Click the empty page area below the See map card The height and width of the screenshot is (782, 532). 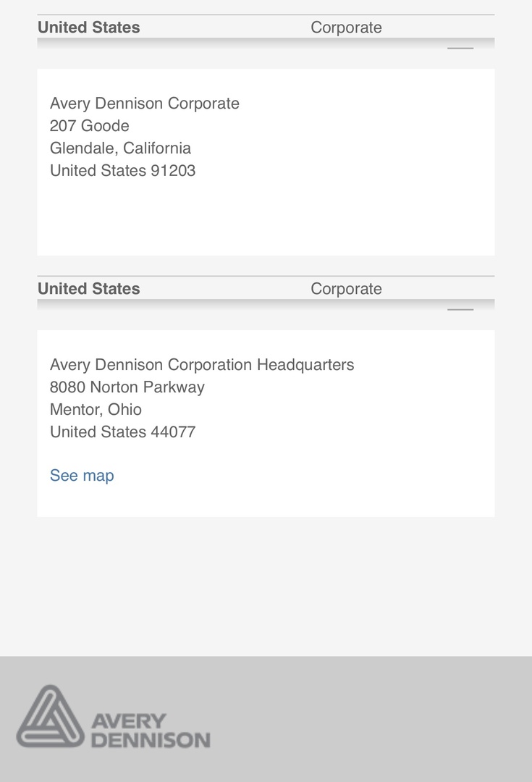(x=266, y=586)
